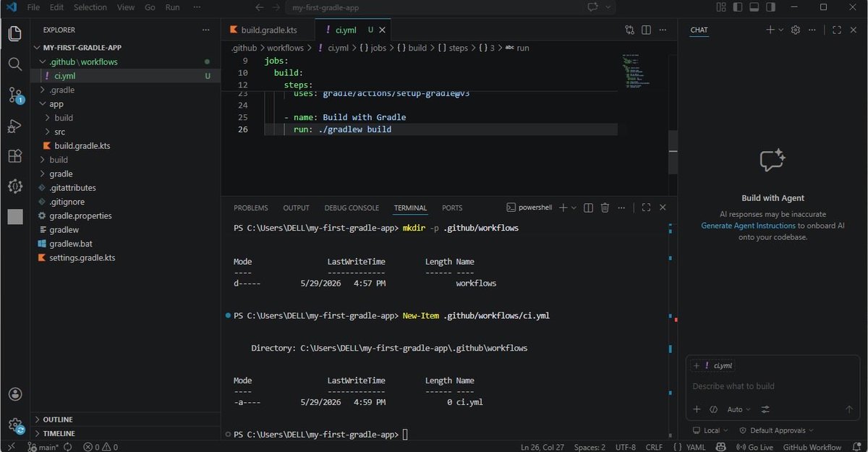Expand the TIMELINE section
Image resolution: width=868 pixels, height=452 pixels.
[x=126, y=433]
